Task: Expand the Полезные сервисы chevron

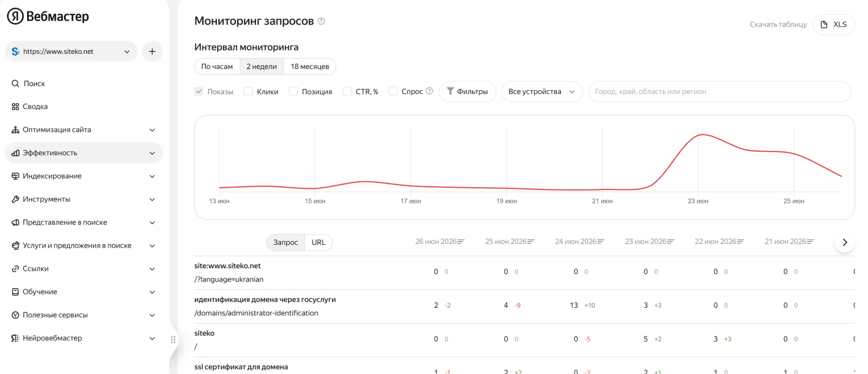Action: coord(152,315)
